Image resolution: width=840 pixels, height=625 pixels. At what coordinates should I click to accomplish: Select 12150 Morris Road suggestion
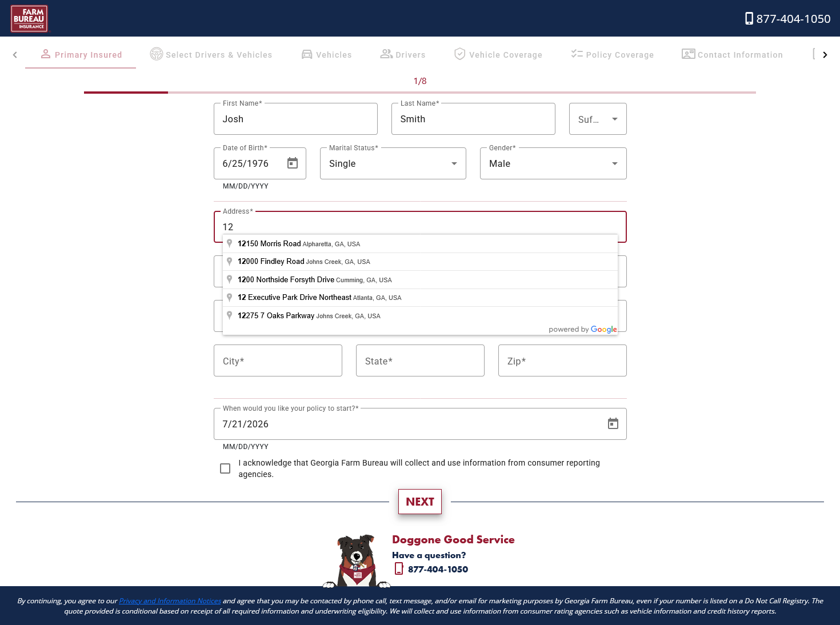pos(420,244)
